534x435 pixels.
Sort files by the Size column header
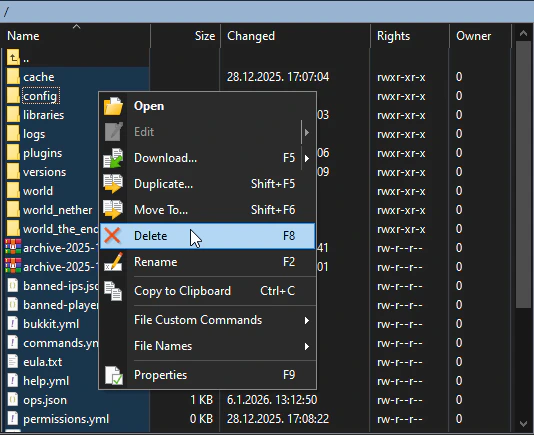185,36
